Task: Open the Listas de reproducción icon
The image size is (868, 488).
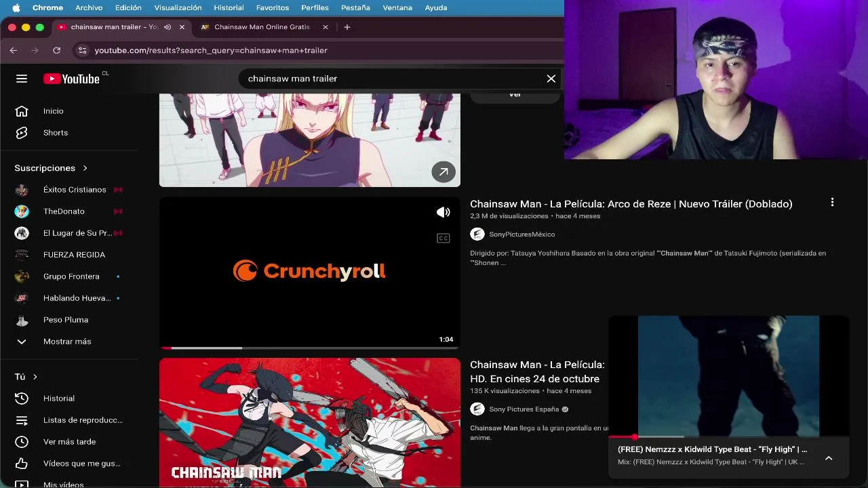Action: 22,420
